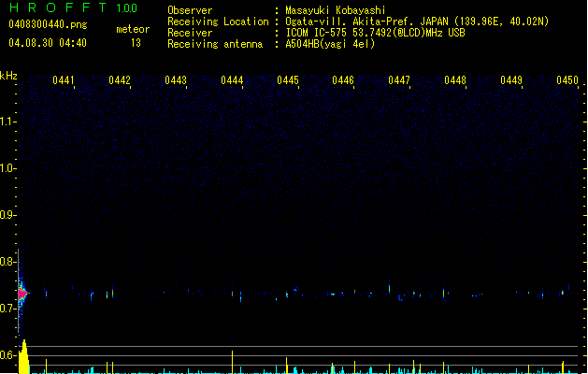This screenshot has width=588, height=374.
Task: Click the 0450 time marker
Action: [x=567, y=80]
